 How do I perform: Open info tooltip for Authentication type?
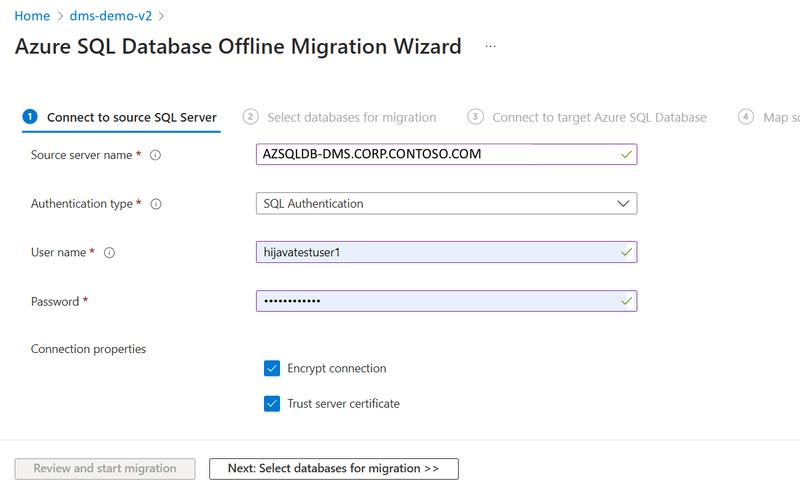click(x=156, y=204)
